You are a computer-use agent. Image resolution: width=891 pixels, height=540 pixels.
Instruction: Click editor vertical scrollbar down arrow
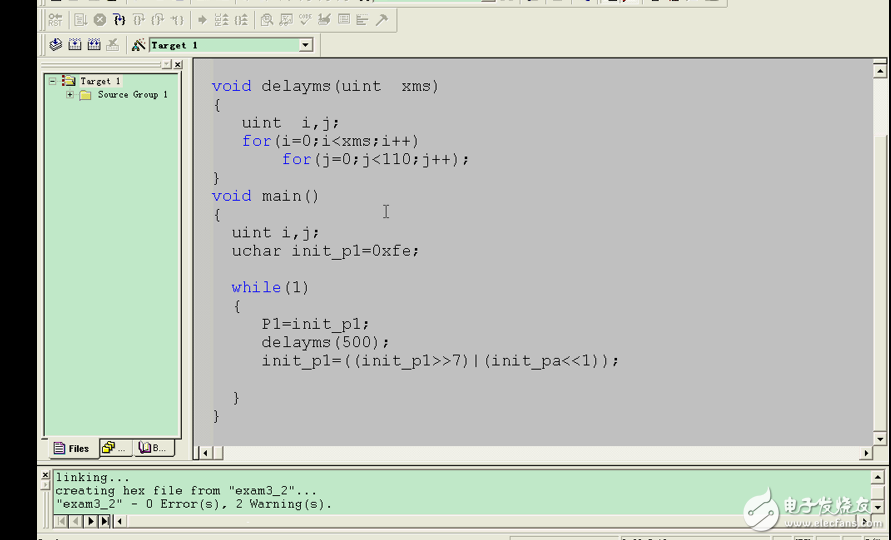(880, 439)
